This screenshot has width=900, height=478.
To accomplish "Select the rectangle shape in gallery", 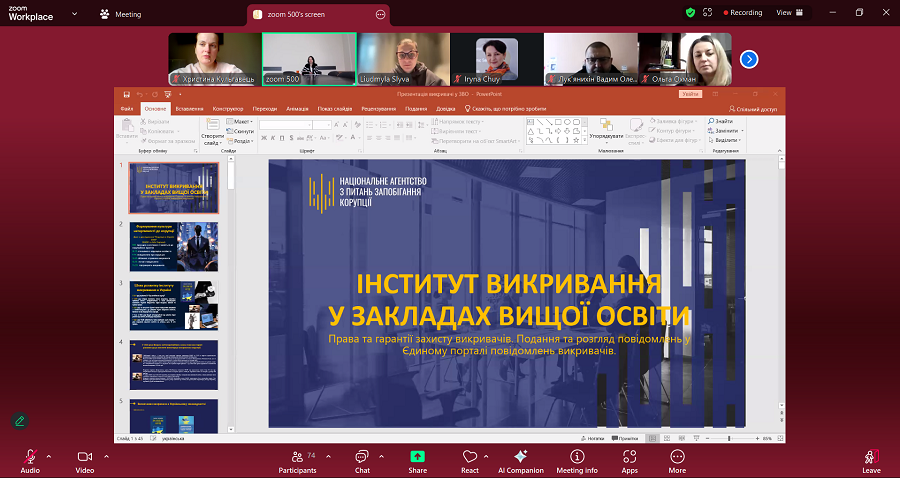I will (558, 122).
